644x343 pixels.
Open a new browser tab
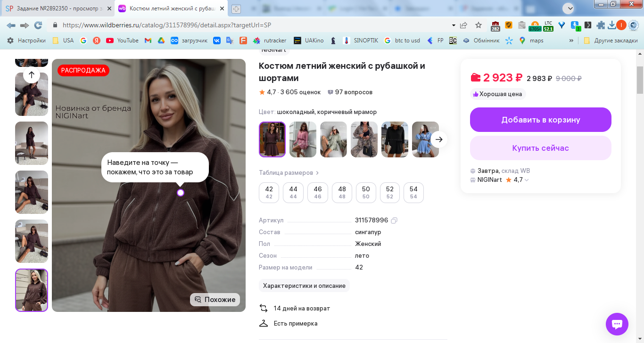(236, 8)
